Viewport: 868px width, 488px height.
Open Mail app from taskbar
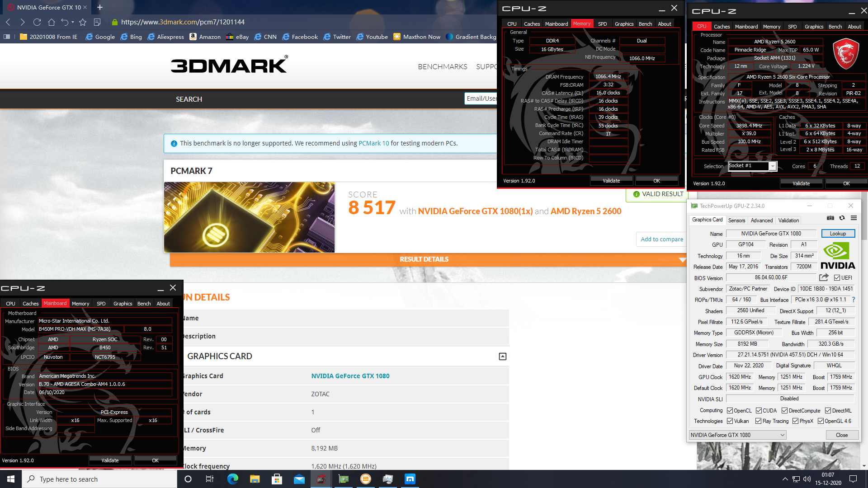(299, 479)
